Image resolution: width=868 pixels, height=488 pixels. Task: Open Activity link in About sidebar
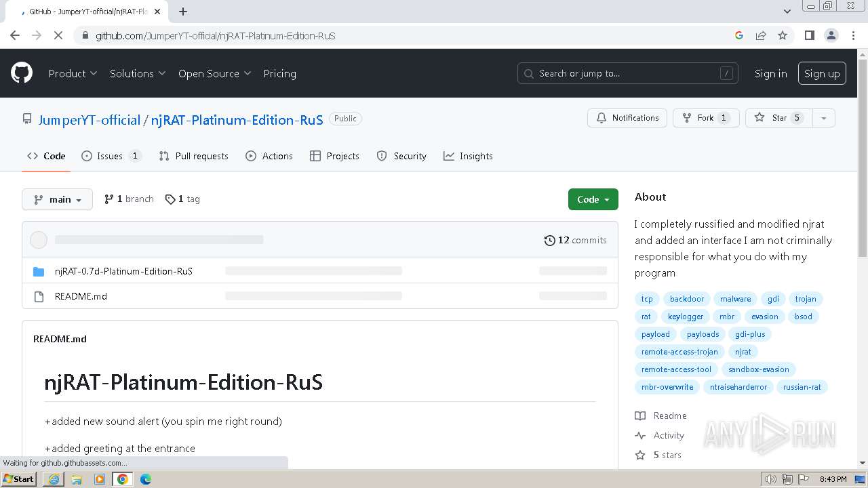tap(660, 435)
